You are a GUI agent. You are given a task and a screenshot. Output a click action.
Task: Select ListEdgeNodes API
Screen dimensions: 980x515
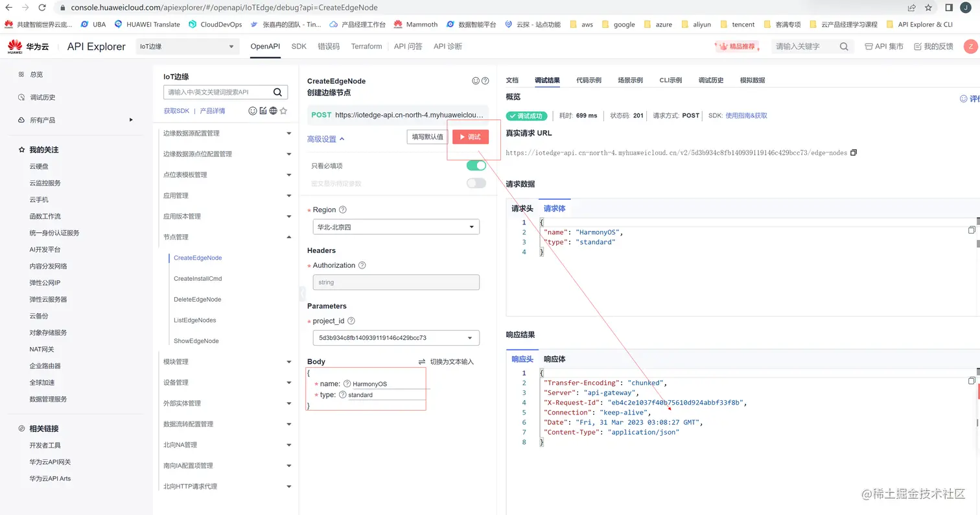[195, 320]
